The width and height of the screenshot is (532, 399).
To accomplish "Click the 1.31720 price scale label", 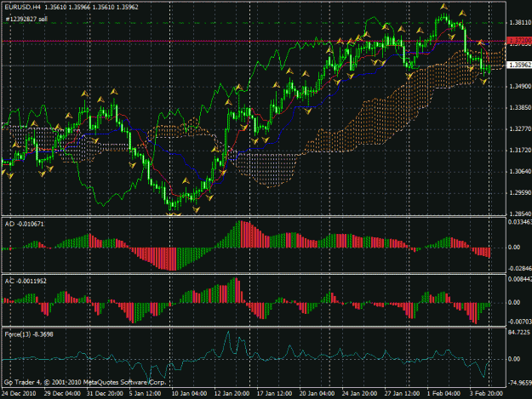I will tap(519, 151).
